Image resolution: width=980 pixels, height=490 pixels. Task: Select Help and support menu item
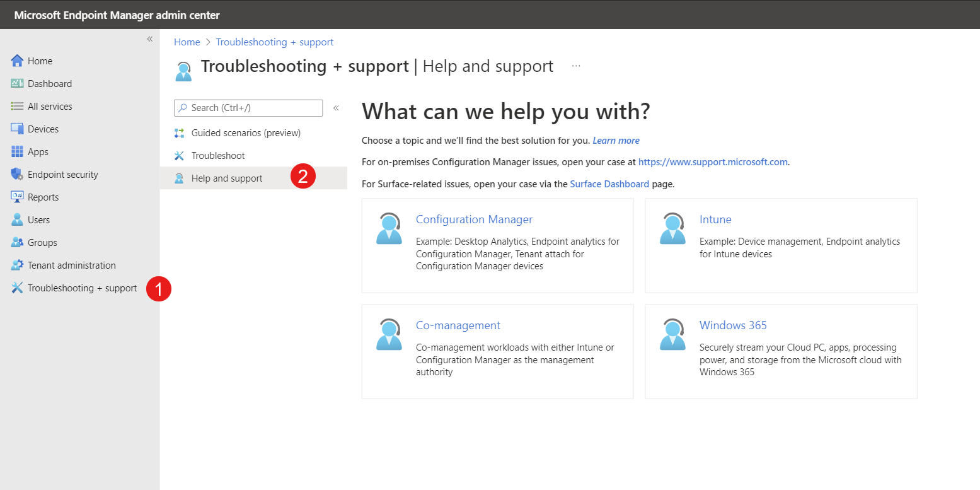pos(227,178)
